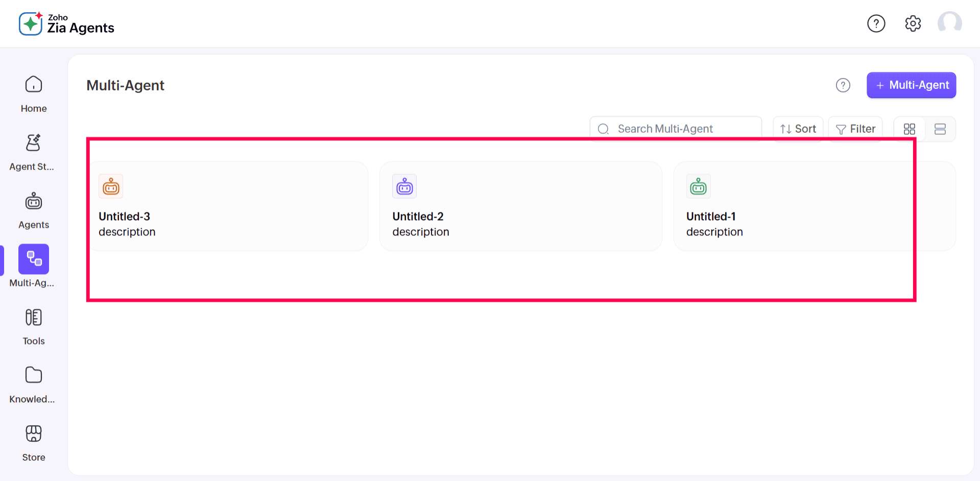Open the user profile avatar
Screen dimensions: 980x481
949,23
